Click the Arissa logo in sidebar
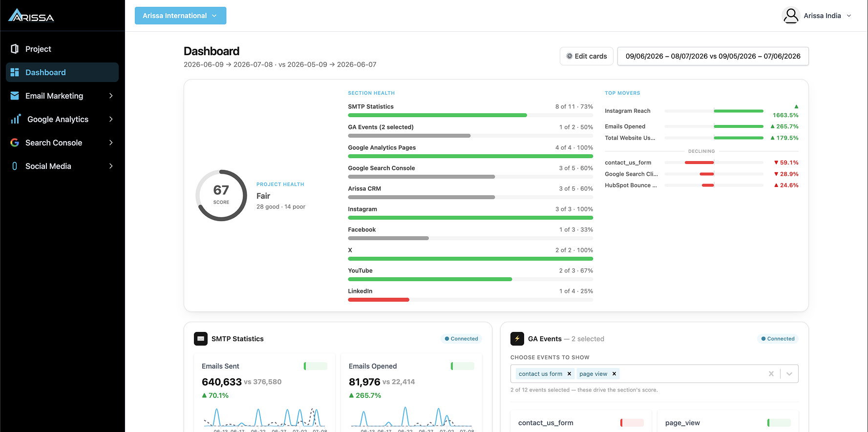The width and height of the screenshot is (868, 432). pos(31,15)
